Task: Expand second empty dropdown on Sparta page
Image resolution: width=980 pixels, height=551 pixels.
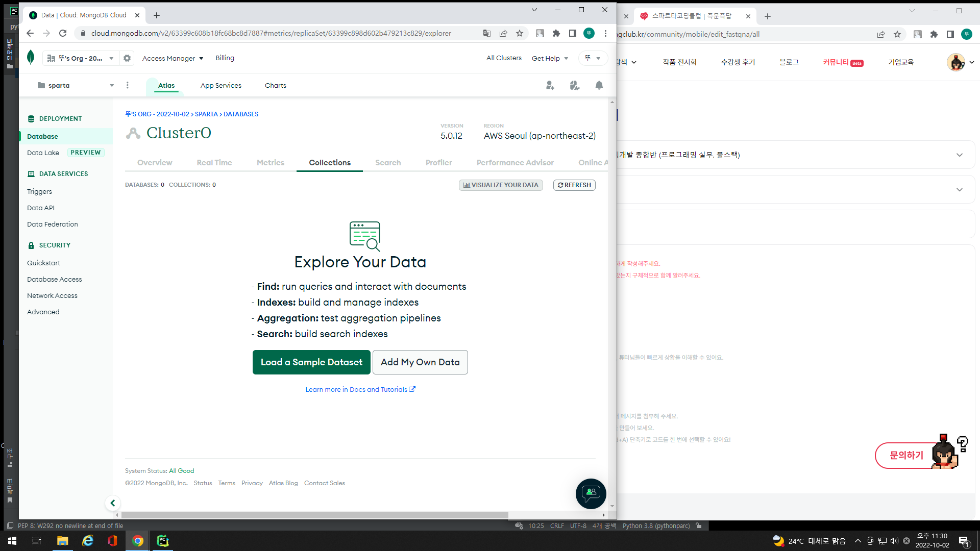Action: click(x=960, y=189)
